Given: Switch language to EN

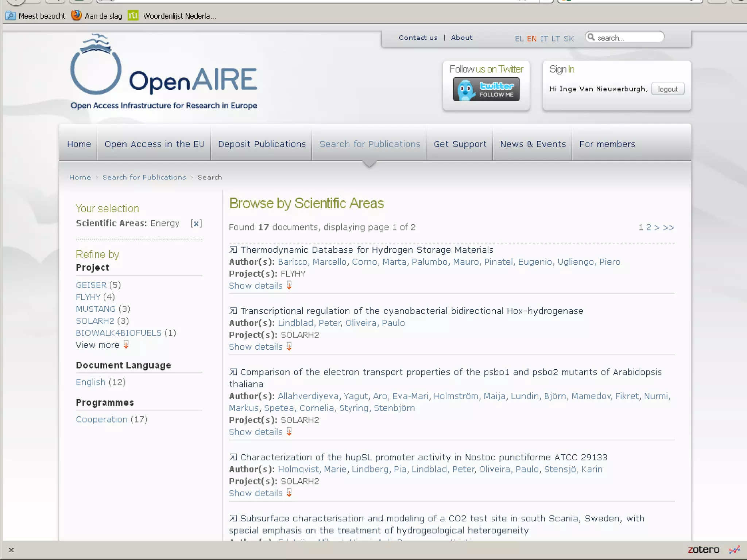Looking at the screenshot, I should click(531, 39).
